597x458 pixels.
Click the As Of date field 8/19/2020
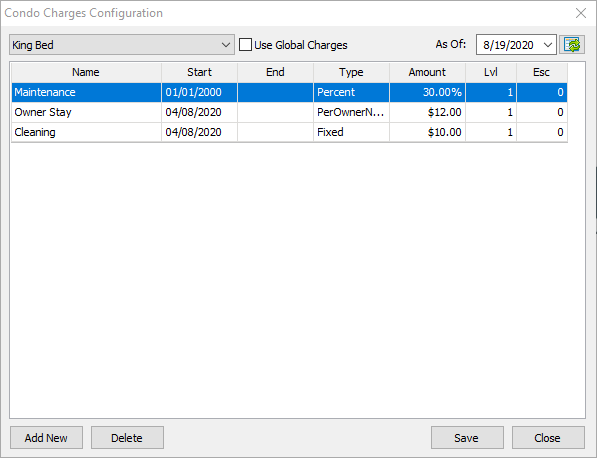coord(508,45)
